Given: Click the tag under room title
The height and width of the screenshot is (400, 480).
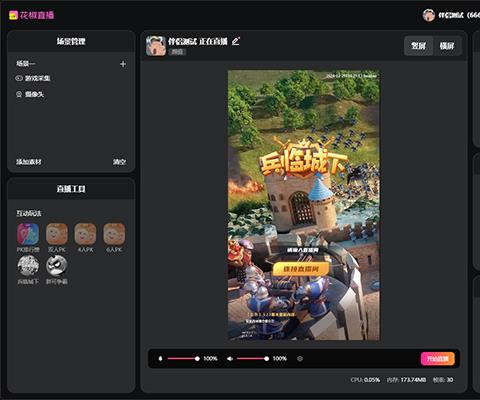Looking at the screenshot, I should pos(177,52).
